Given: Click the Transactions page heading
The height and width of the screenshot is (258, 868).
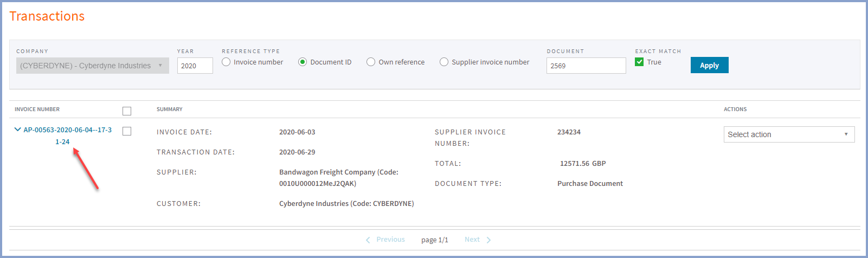Looking at the screenshot, I should [x=47, y=16].
